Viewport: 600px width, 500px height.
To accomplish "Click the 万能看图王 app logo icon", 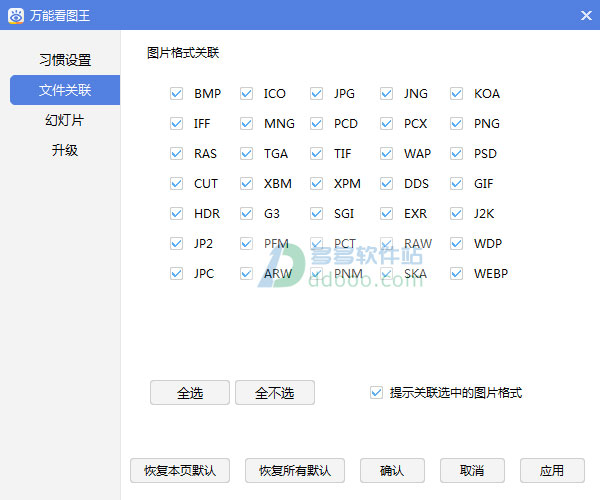I will coord(16,16).
